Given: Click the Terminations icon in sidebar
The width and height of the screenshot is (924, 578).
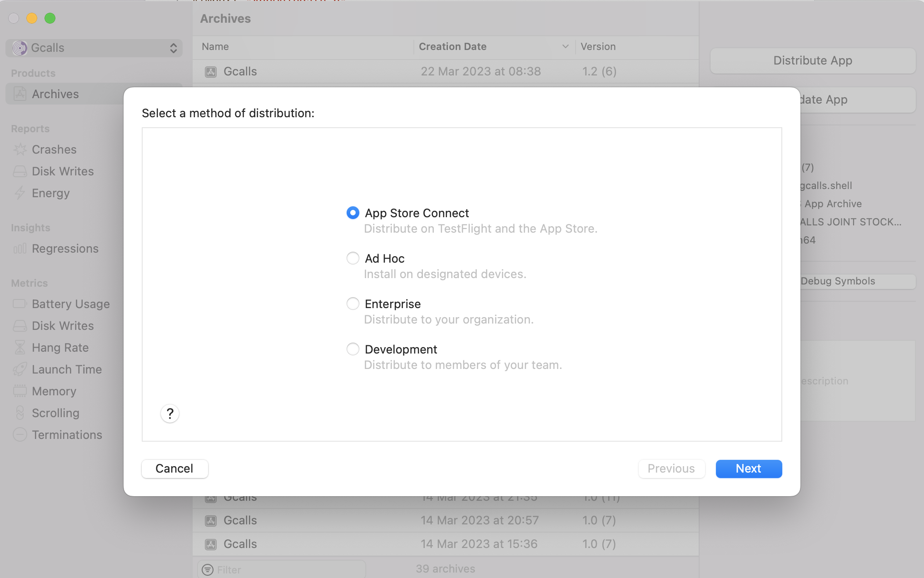Looking at the screenshot, I should click(20, 435).
